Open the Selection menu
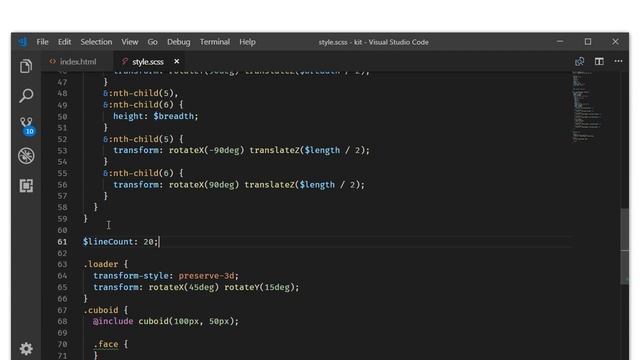The height and width of the screenshot is (360, 640). pyautogui.click(x=96, y=42)
